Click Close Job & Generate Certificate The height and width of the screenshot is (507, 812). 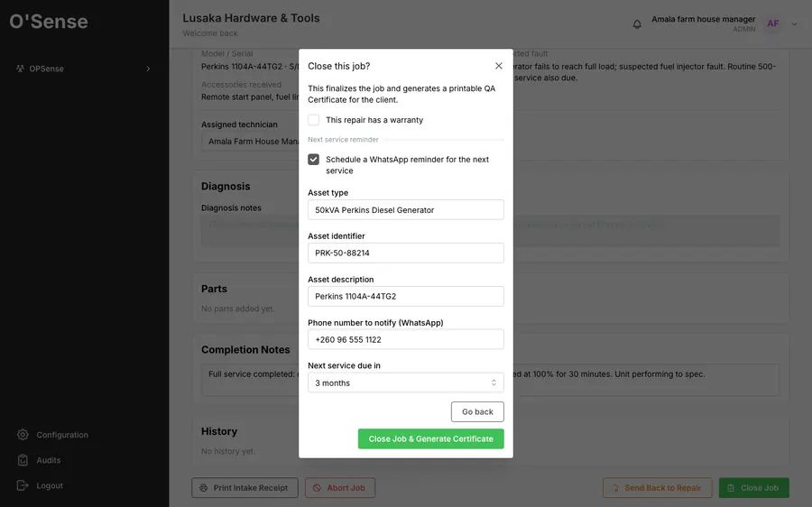point(430,438)
